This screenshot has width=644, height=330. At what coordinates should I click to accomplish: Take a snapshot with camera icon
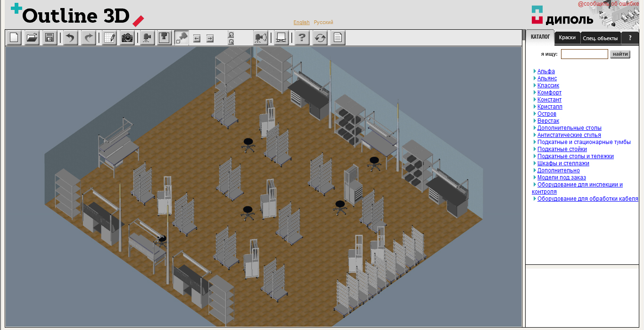click(127, 38)
